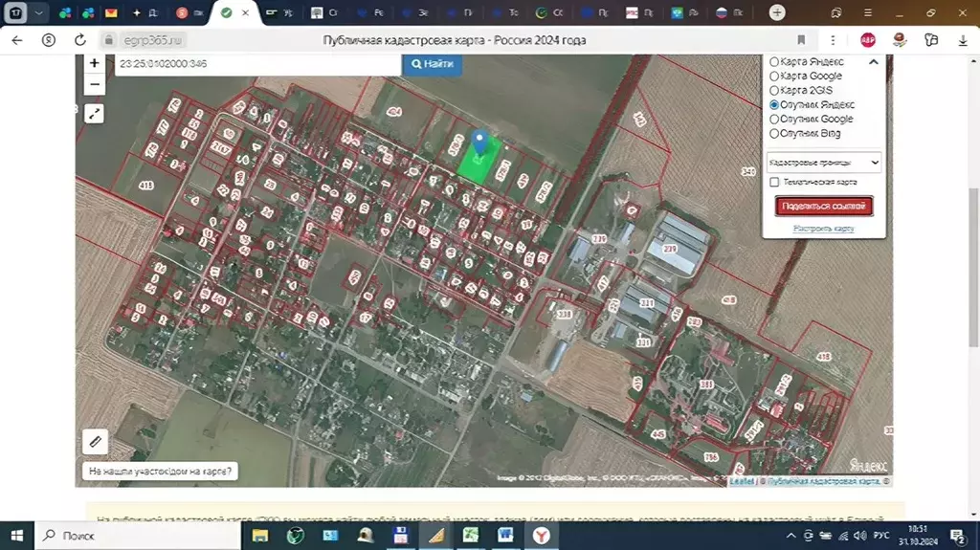This screenshot has height=550, width=980.
Task: Enable the Тематическая карта checkbox
Action: tap(774, 182)
